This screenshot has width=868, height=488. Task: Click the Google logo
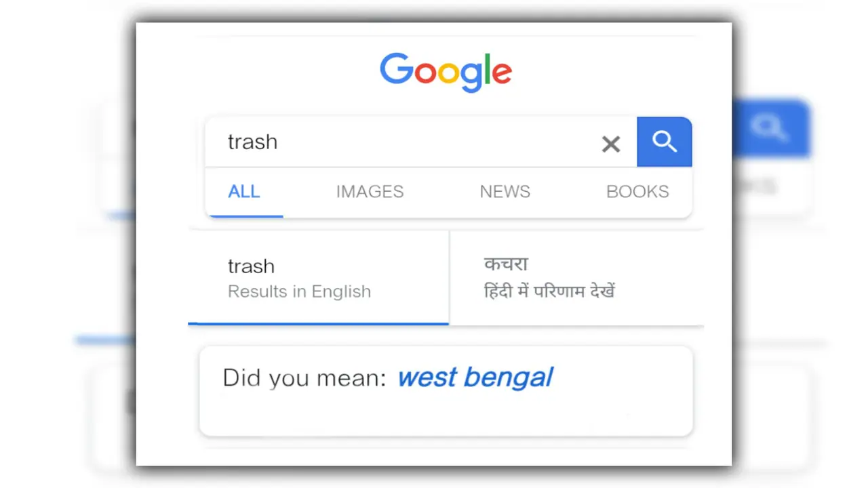point(446,72)
